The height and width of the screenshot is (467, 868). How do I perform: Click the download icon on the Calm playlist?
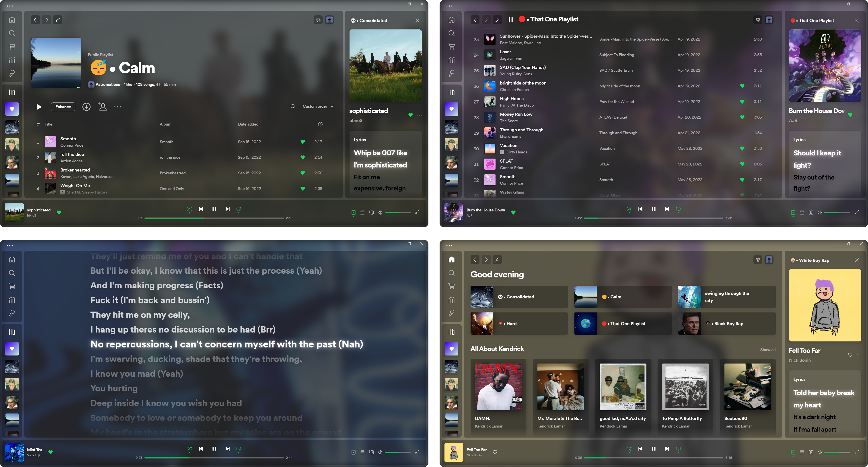[86, 107]
